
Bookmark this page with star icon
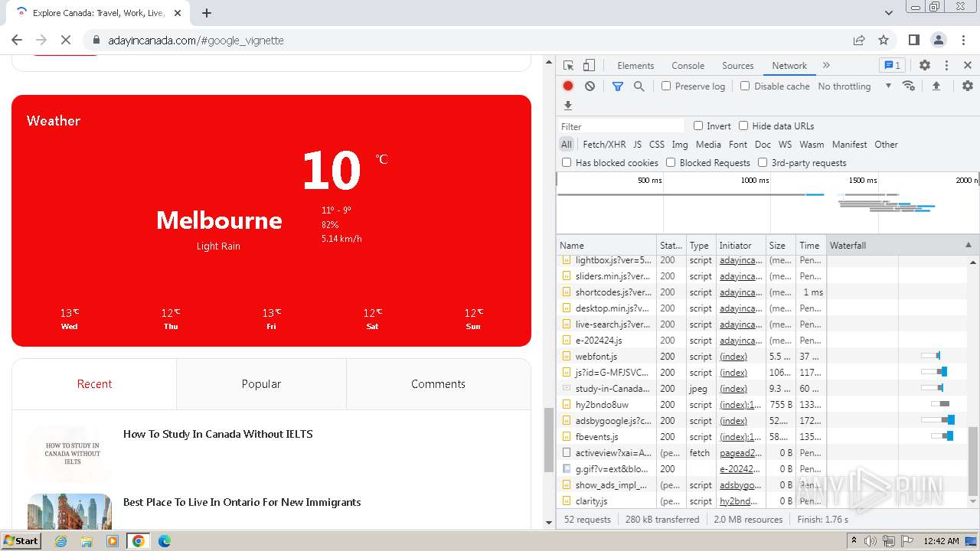(x=884, y=40)
